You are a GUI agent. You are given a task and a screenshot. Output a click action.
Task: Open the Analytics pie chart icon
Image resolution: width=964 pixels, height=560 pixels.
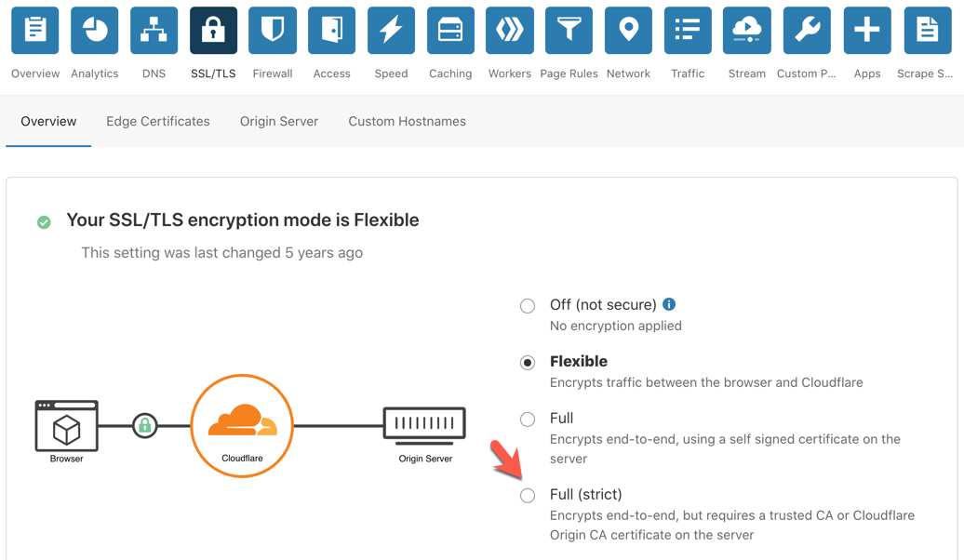95,31
